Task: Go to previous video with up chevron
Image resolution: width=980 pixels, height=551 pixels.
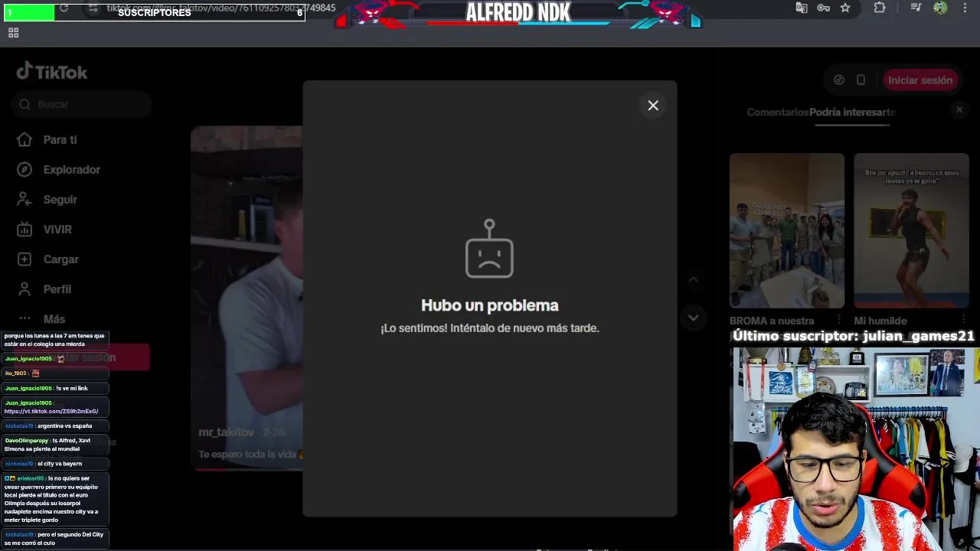Action: pyautogui.click(x=693, y=280)
